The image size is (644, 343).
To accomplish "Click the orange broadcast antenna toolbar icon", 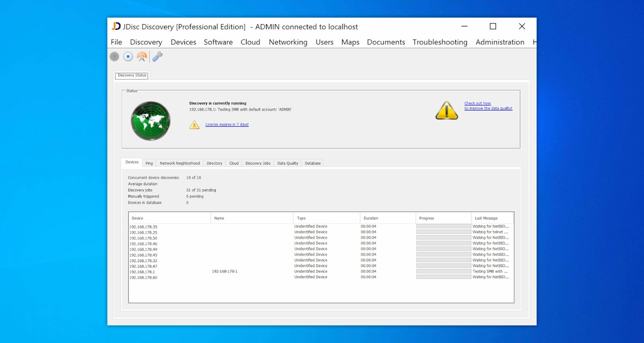I will [x=142, y=56].
